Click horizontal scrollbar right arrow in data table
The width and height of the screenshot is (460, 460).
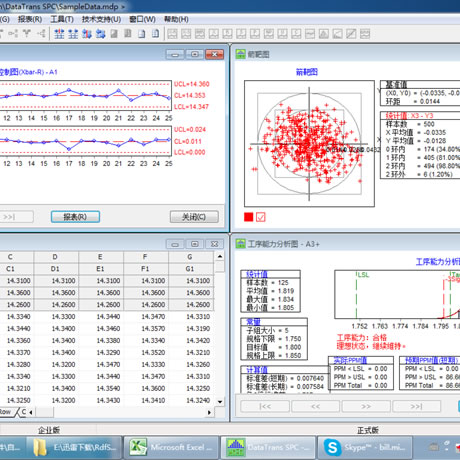[x=209, y=412]
